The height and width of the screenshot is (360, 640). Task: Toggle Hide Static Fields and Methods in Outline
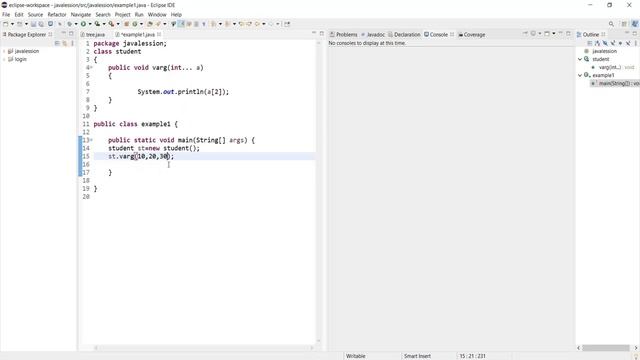pyautogui.click(x=613, y=43)
